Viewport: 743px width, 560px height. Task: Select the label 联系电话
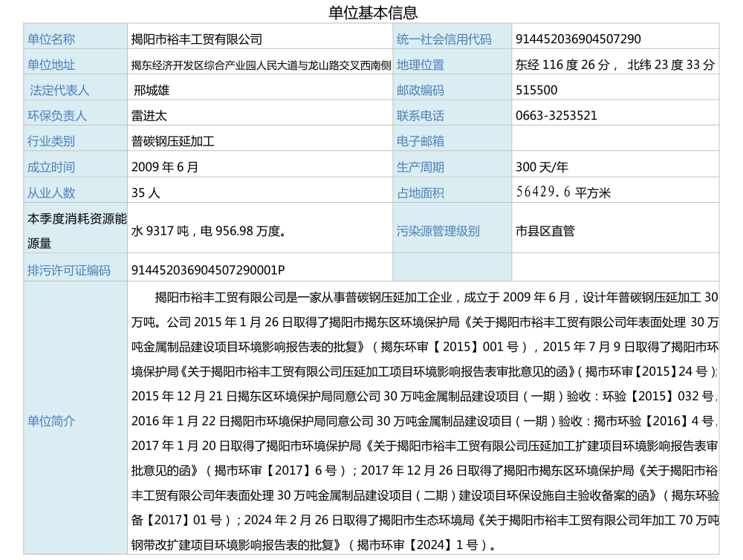(421, 116)
